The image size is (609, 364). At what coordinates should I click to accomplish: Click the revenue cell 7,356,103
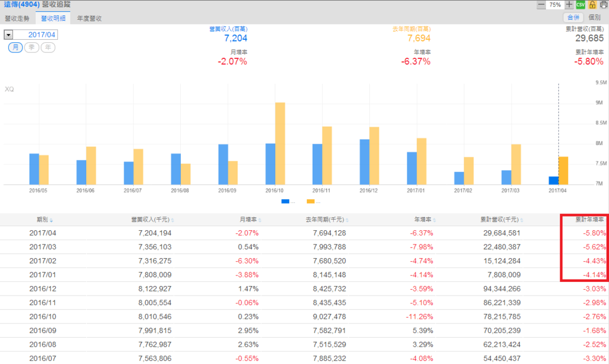(x=155, y=247)
